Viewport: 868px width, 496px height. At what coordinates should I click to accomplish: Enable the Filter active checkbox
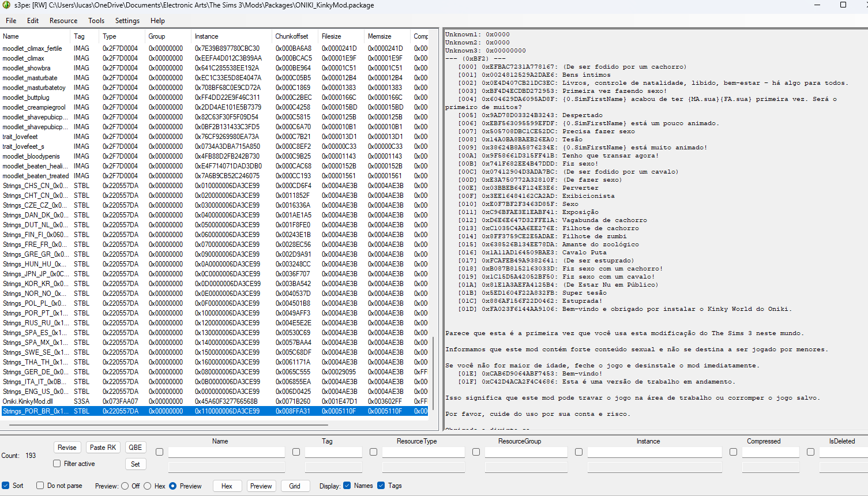(x=57, y=464)
